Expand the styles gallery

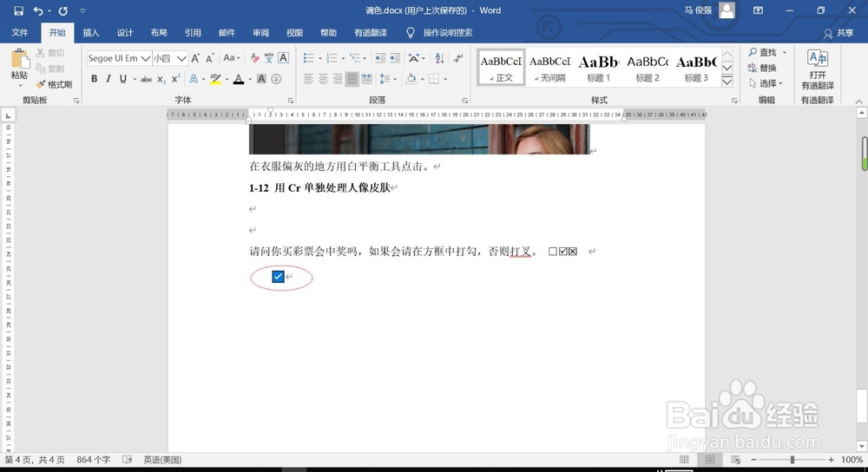click(727, 82)
